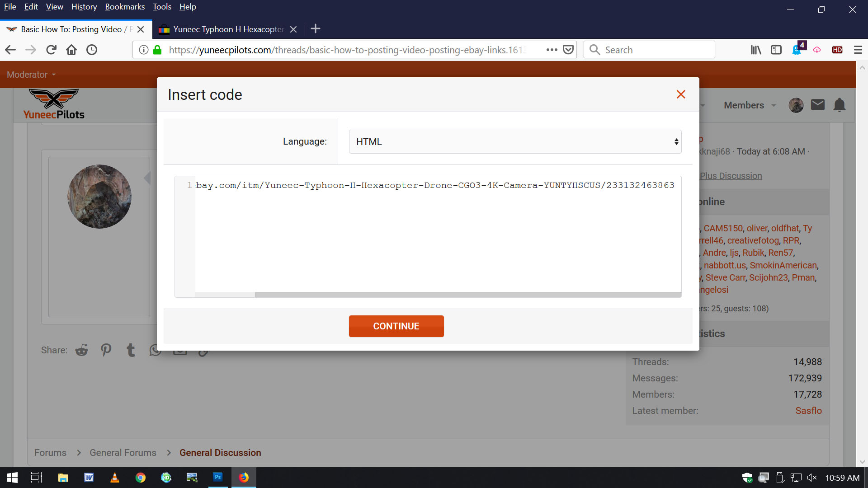Open the history clock icon
868x488 pixels.
click(92, 50)
